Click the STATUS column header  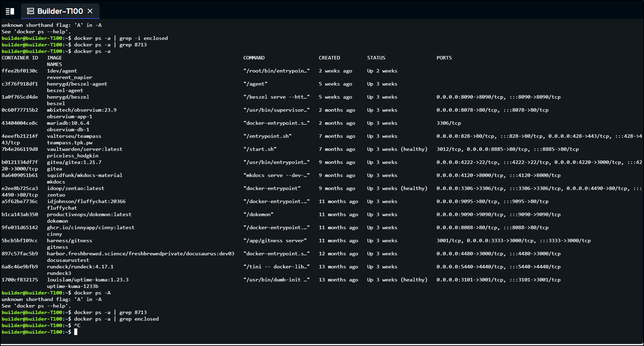point(376,58)
